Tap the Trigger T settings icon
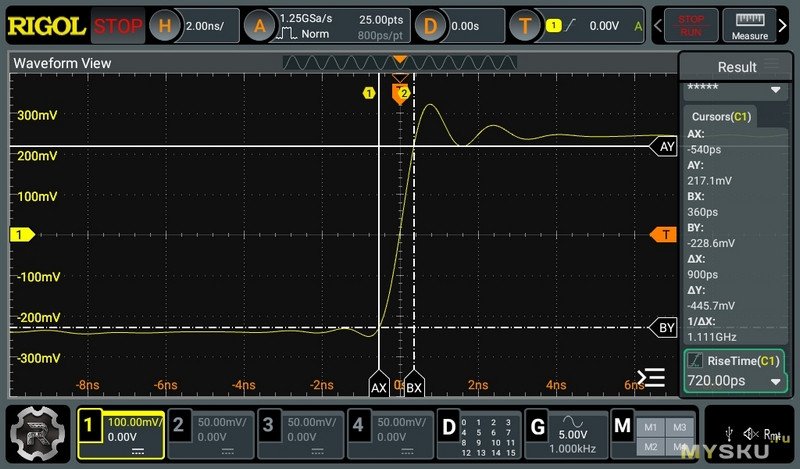Screen dimensions: 800x469 pyautogui.click(x=525, y=26)
